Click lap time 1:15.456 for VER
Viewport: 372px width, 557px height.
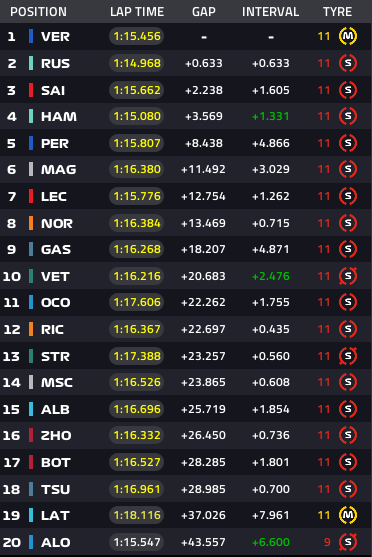point(137,36)
